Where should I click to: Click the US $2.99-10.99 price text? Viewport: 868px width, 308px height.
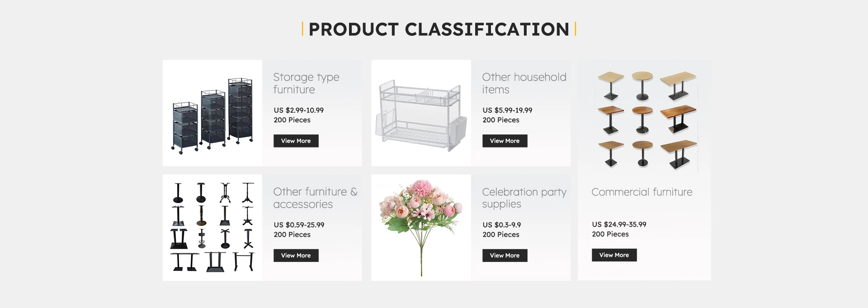[x=298, y=110]
